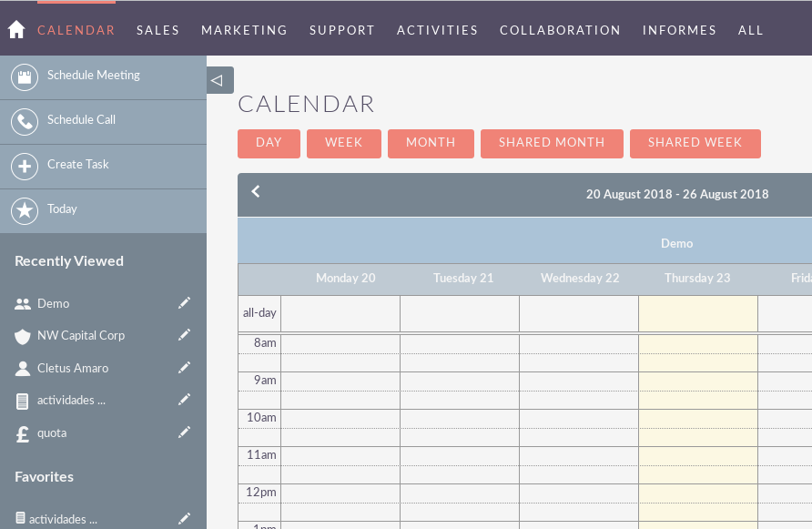Screen dimensions: 812x529
Task: Switch to Shared Month view
Action: pyautogui.click(x=552, y=143)
